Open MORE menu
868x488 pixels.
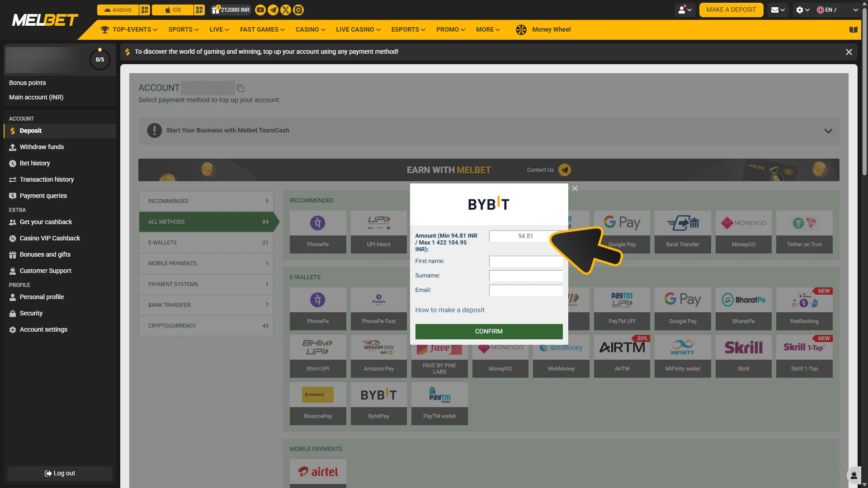(488, 30)
